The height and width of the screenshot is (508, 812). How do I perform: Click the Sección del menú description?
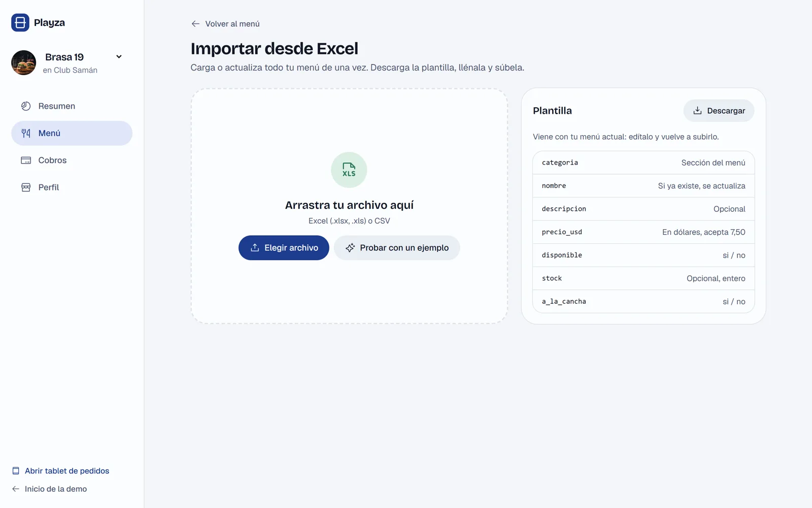[x=714, y=163]
